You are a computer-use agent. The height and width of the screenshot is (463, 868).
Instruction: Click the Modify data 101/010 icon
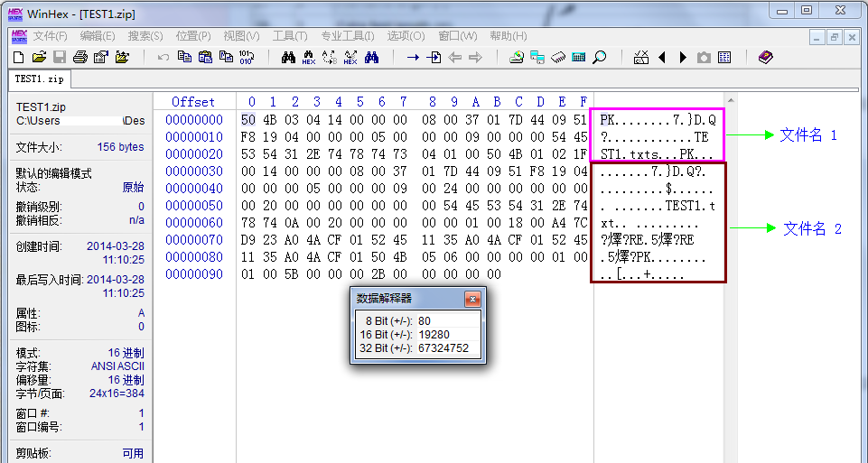click(x=247, y=57)
